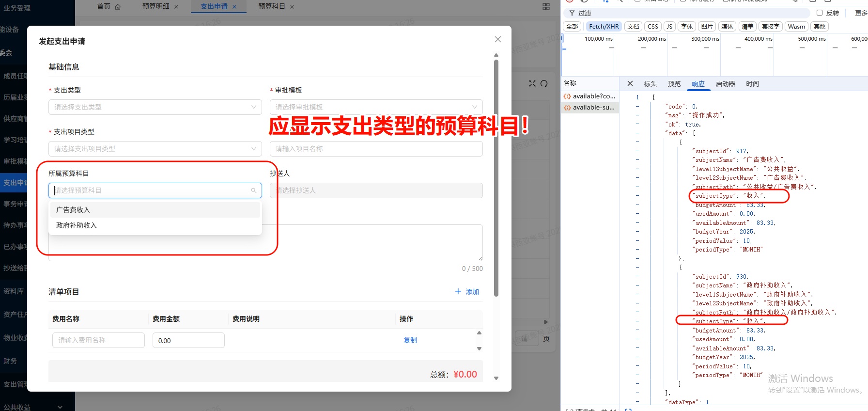
Task: Filter network by 媒体
Action: (727, 27)
